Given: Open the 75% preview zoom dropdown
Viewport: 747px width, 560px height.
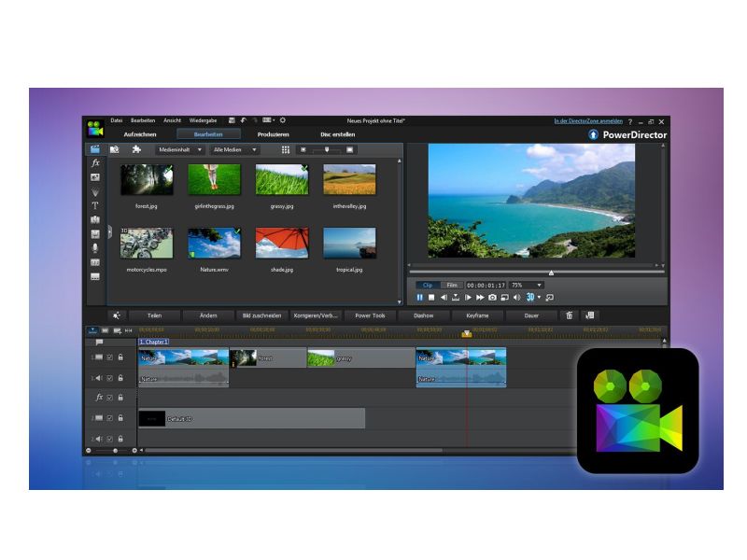Looking at the screenshot, I should tap(526, 286).
